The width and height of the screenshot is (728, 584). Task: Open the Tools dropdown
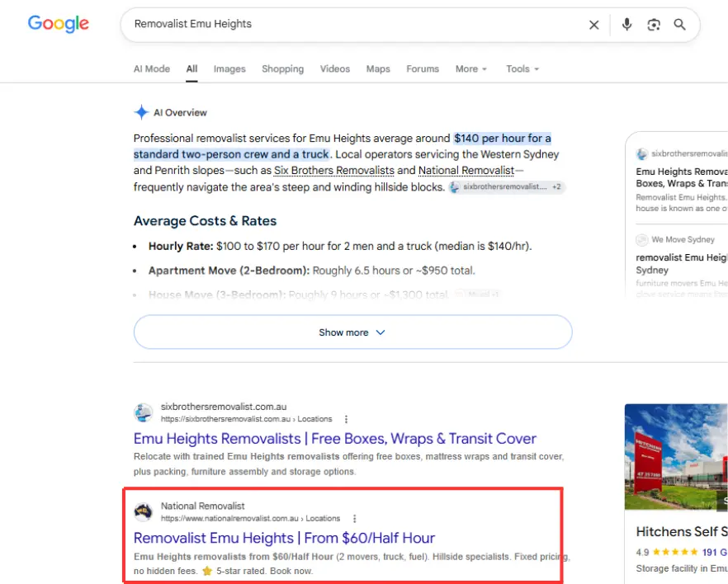[522, 68]
